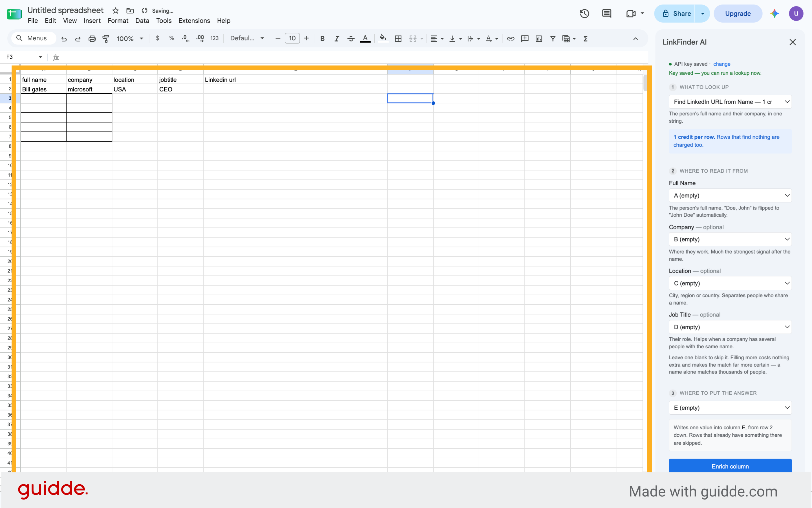Print the spreadsheet using the printer icon

point(92,39)
